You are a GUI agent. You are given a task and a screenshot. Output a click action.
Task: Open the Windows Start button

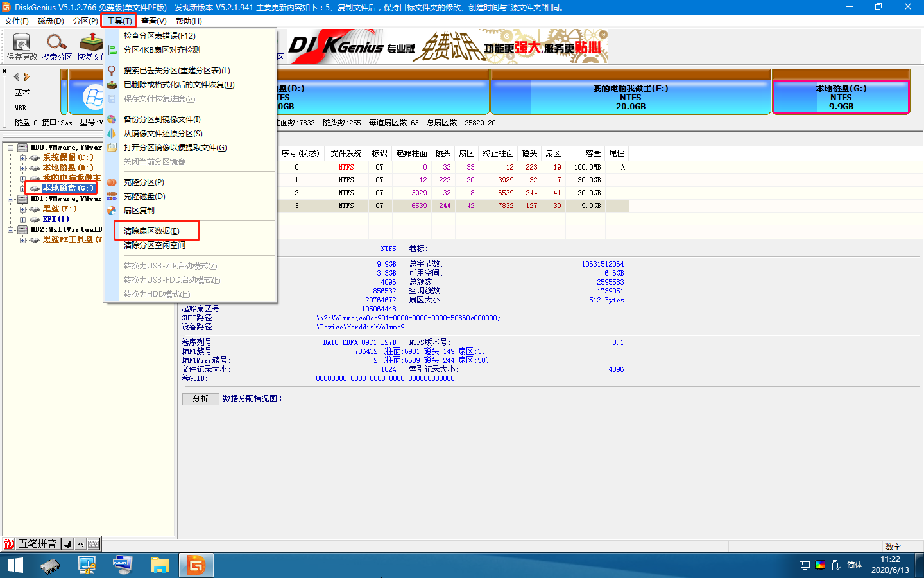pos(15,565)
